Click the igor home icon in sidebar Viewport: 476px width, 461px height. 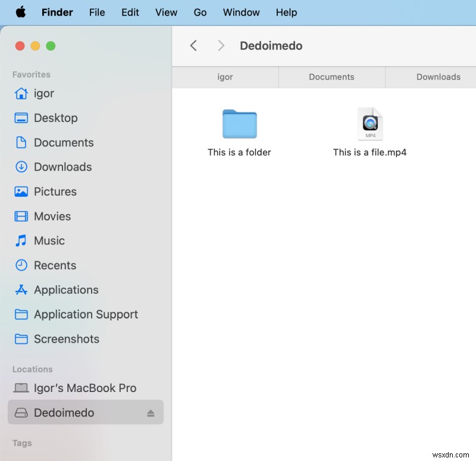tap(21, 93)
